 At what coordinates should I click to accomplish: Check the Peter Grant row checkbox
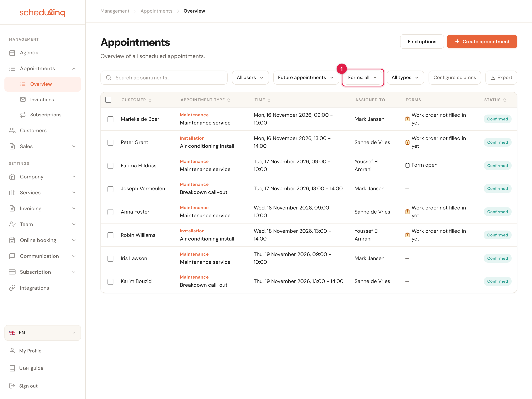coord(110,143)
